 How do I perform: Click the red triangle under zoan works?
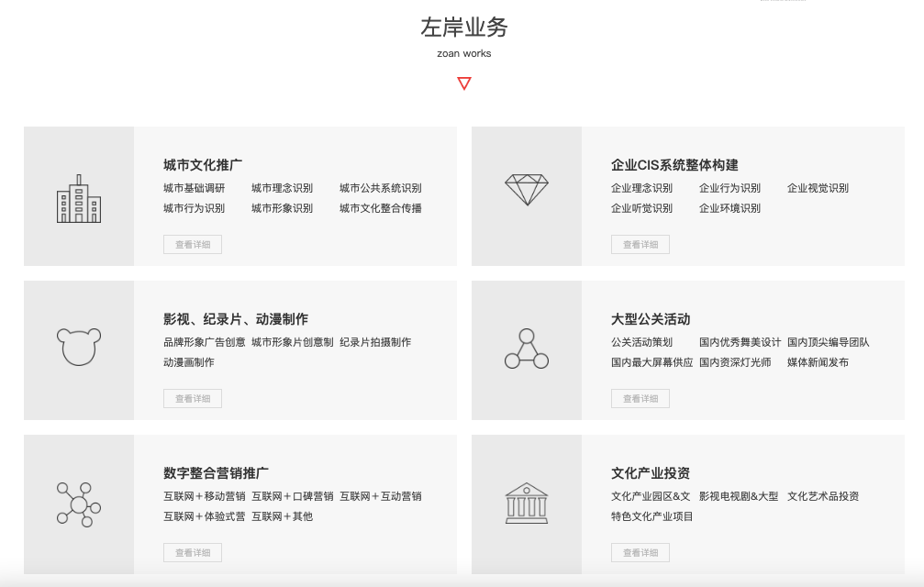point(464,82)
